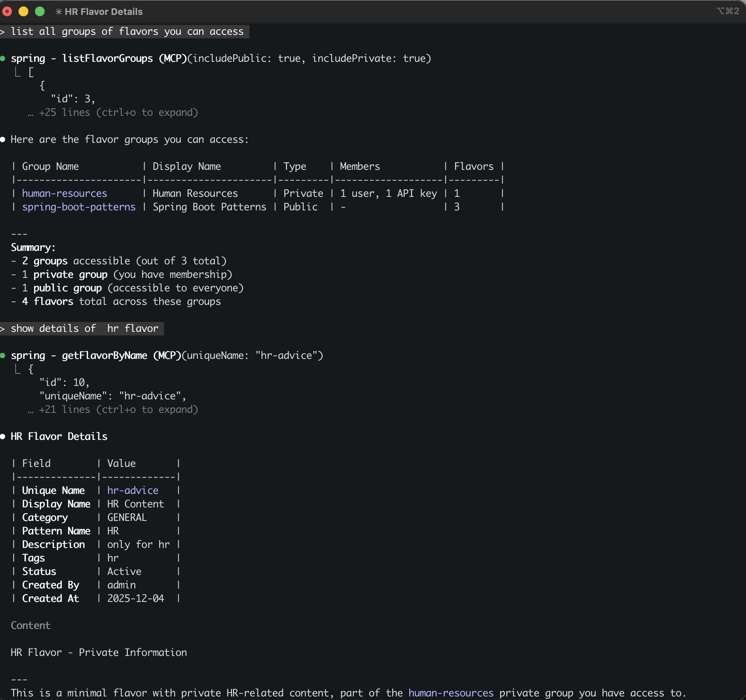
Task: Click the green status dot beside getFlavorByName
Action: [3, 355]
